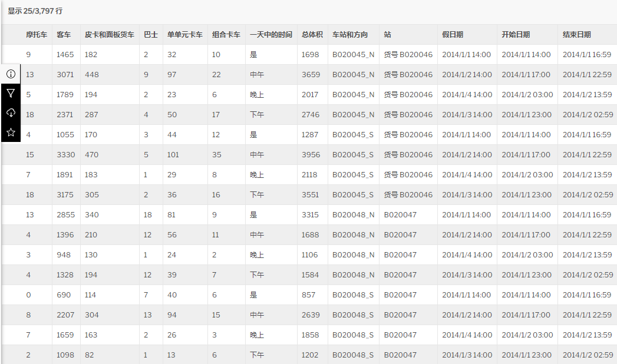Viewport: 617px width, 364px height.
Task: Sort by 皮卡和面板货车 column header
Action: click(x=110, y=35)
